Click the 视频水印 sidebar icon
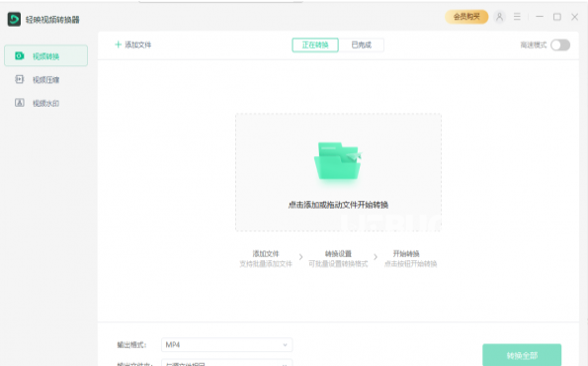 click(19, 103)
